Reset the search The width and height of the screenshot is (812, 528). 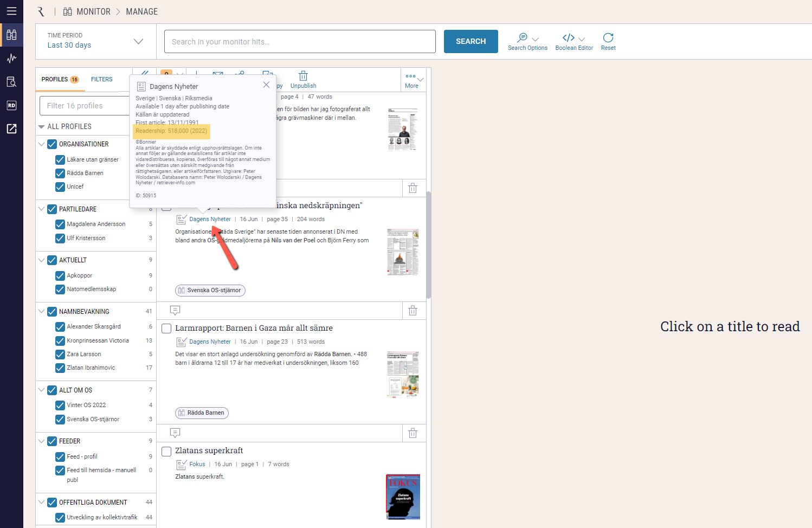(608, 41)
